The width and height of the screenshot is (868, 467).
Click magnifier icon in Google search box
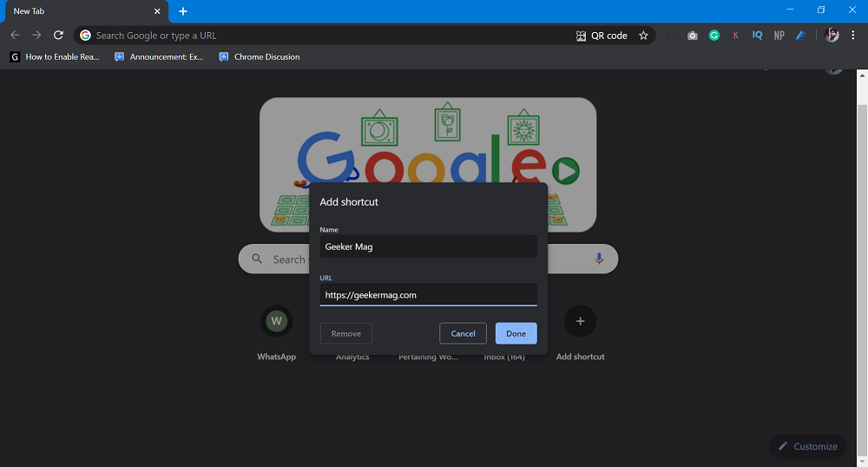click(x=257, y=259)
